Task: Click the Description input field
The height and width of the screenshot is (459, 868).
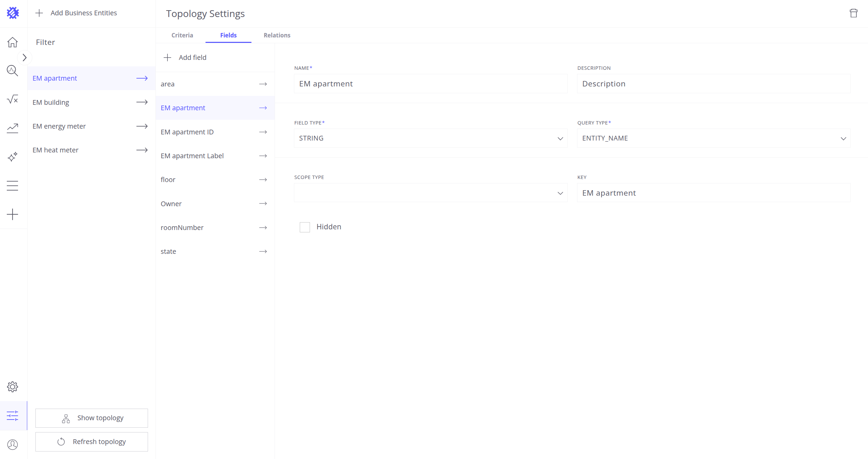Action: point(714,84)
